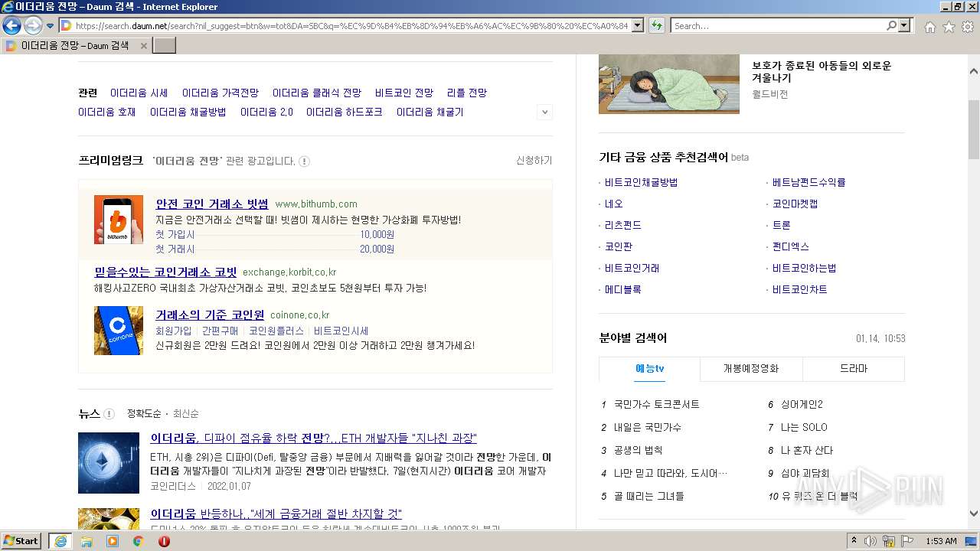Click related search 비트코인 전망
Viewport: 980px width, 551px height.
click(x=404, y=93)
